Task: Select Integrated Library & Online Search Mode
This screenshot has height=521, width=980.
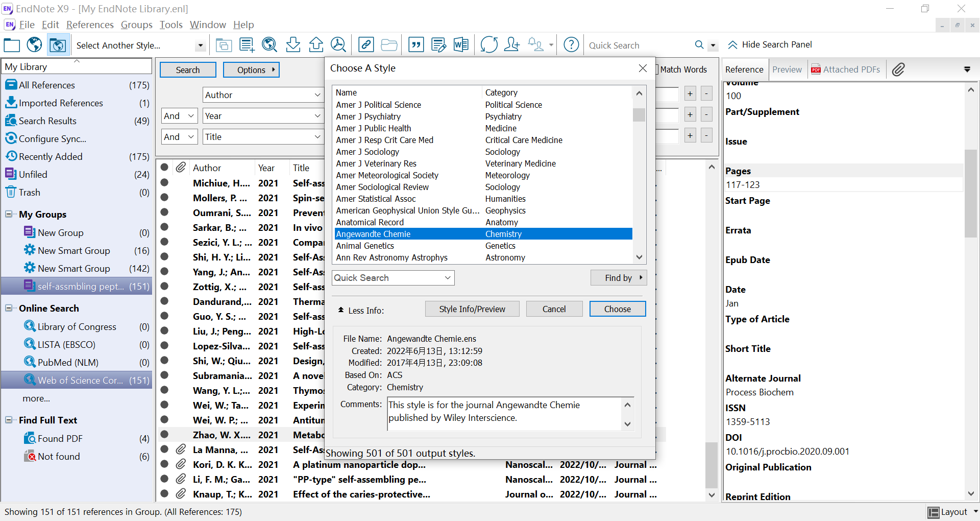Action: (x=57, y=45)
